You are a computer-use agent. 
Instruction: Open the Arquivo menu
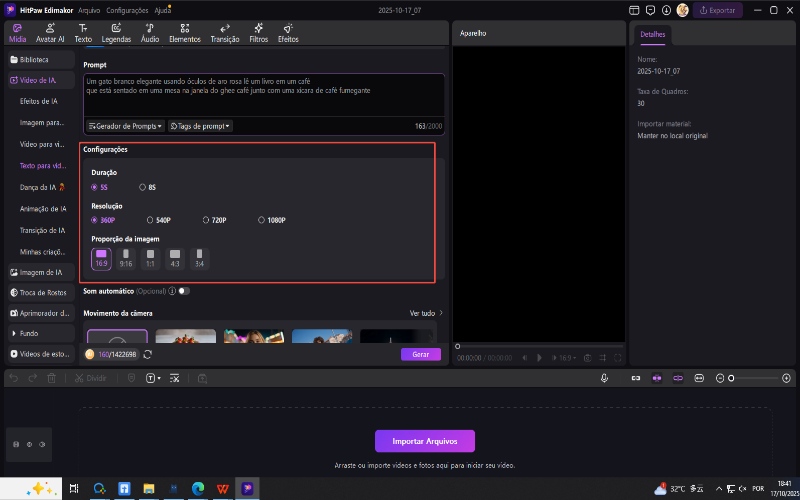pyautogui.click(x=89, y=10)
